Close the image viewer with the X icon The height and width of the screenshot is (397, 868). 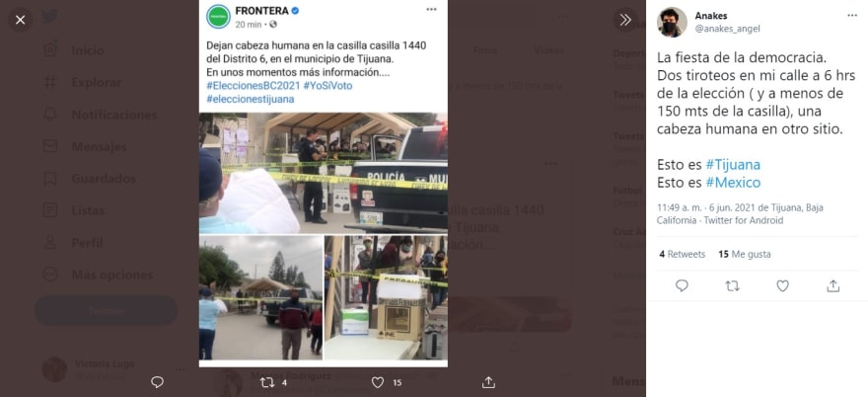point(21,20)
